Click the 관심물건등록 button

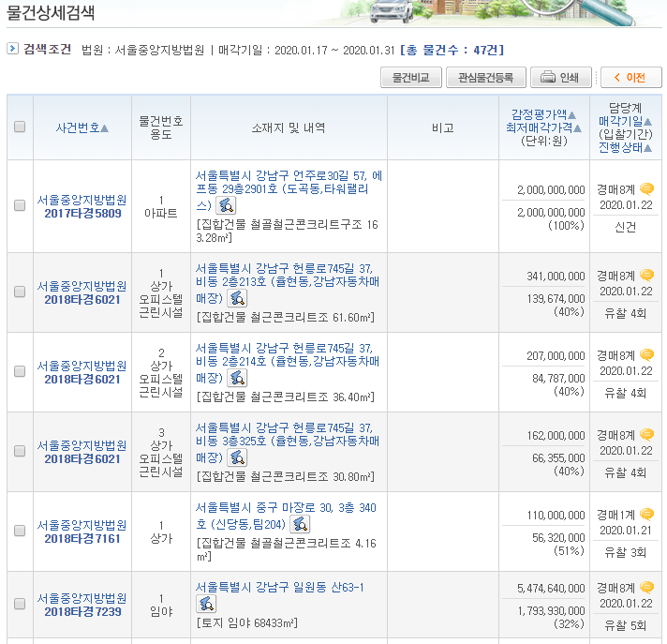486,78
